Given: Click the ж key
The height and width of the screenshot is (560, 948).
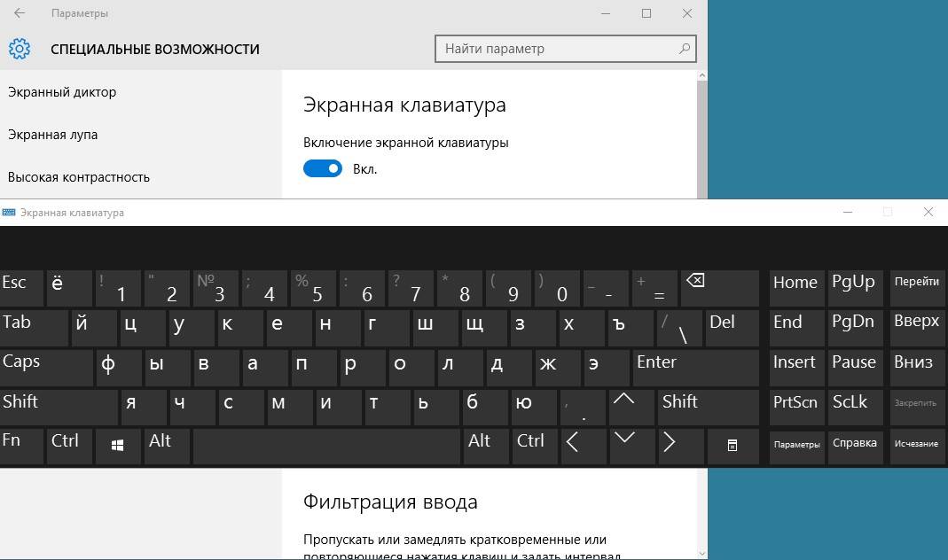Looking at the screenshot, I should point(558,368).
